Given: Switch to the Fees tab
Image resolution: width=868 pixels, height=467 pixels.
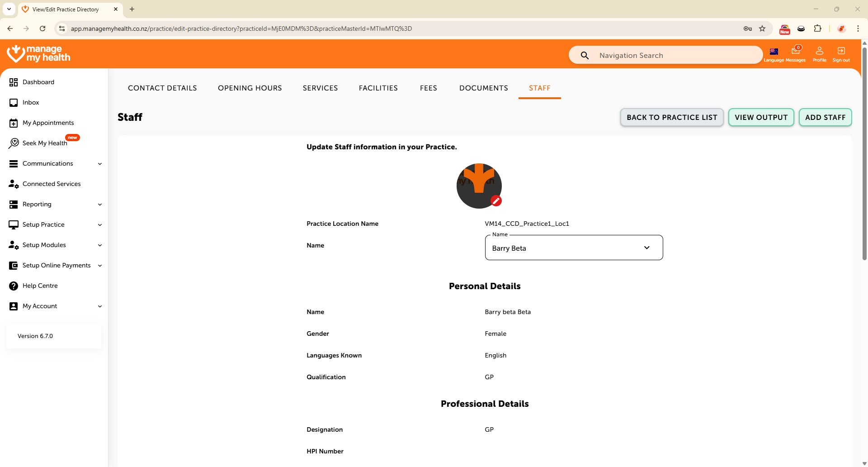Looking at the screenshot, I should point(428,88).
